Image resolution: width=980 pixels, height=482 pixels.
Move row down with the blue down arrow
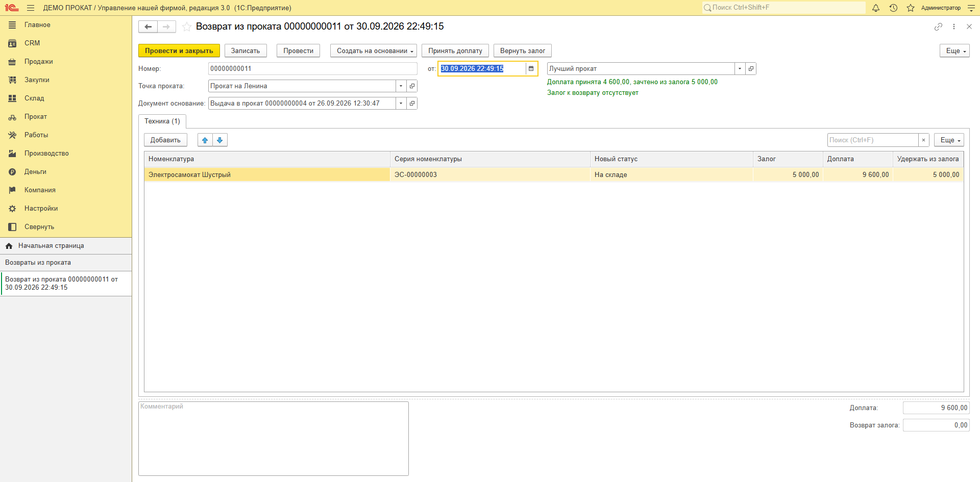tap(220, 140)
